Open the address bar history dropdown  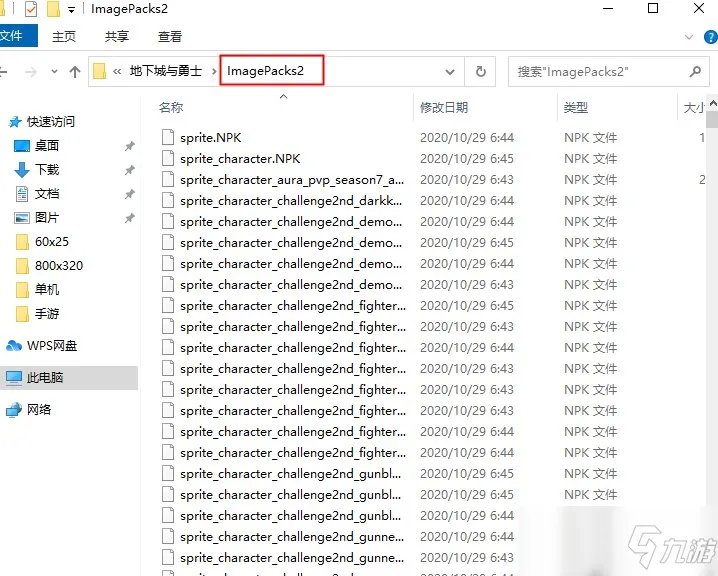coord(450,72)
